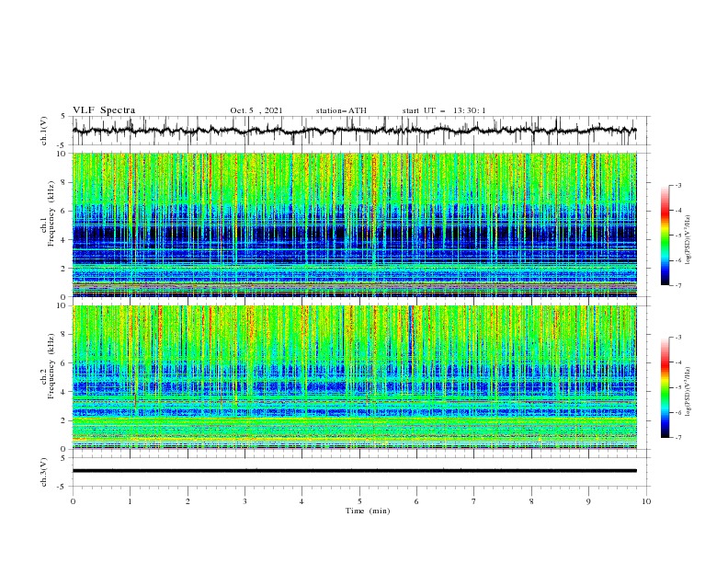Click time axis tick label "3"
Screen dimensions: 728x563
(x=245, y=501)
